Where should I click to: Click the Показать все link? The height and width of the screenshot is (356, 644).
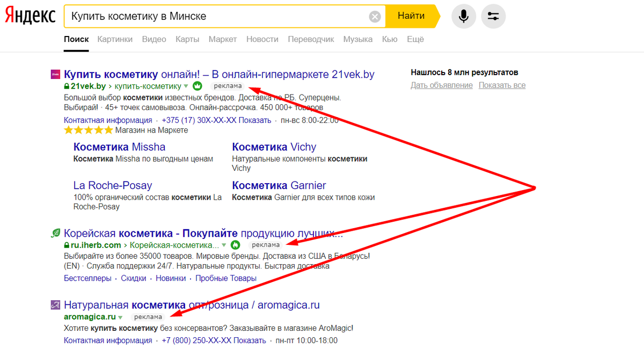pos(502,85)
